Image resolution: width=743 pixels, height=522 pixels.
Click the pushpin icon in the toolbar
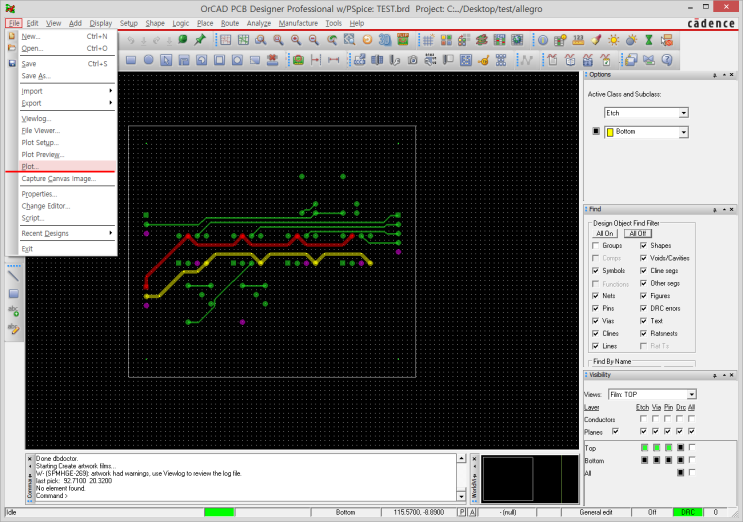(x=200, y=40)
